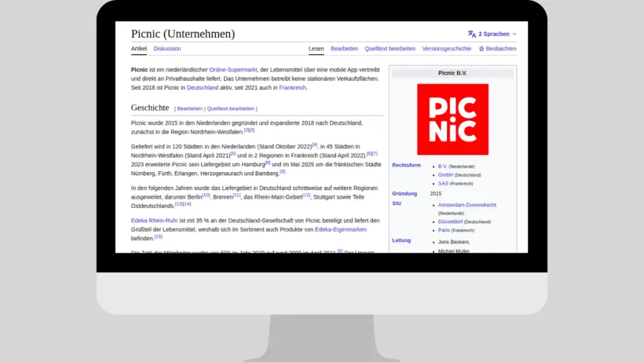Click footnote reference [13]
The image size is (644, 362).
tap(179, 204)
